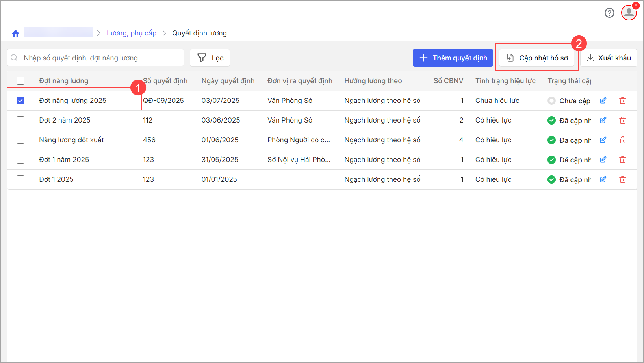
Task: Click the home icon in breadcrumb
Action: click(x=15, y=34)
